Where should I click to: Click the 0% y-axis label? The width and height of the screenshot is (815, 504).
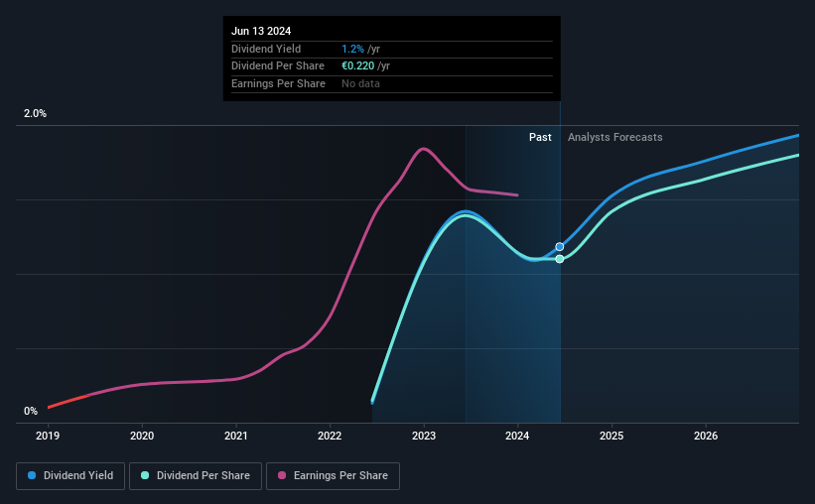click(x=31, y=411)
